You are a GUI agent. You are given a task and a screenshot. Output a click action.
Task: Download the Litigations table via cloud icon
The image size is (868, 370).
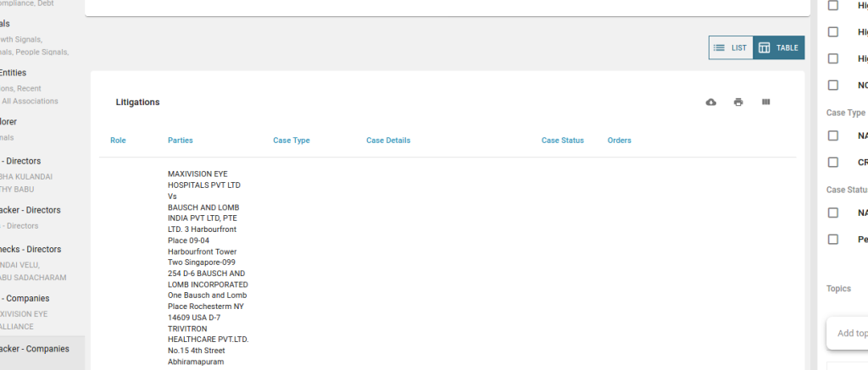[711, 102]
